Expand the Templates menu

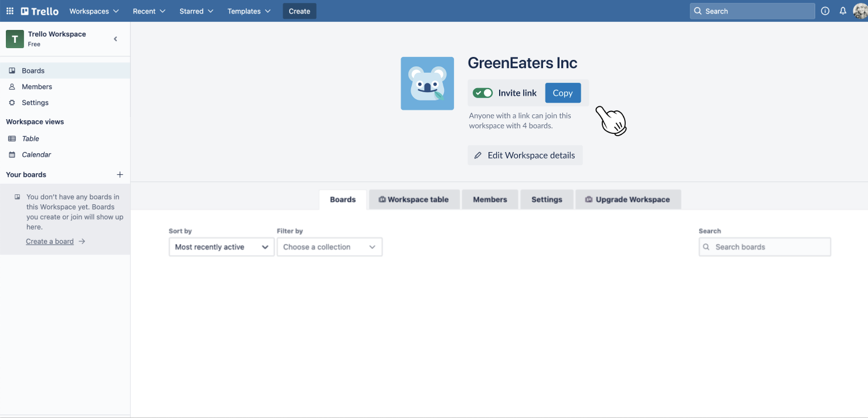[x=249, y=11]
